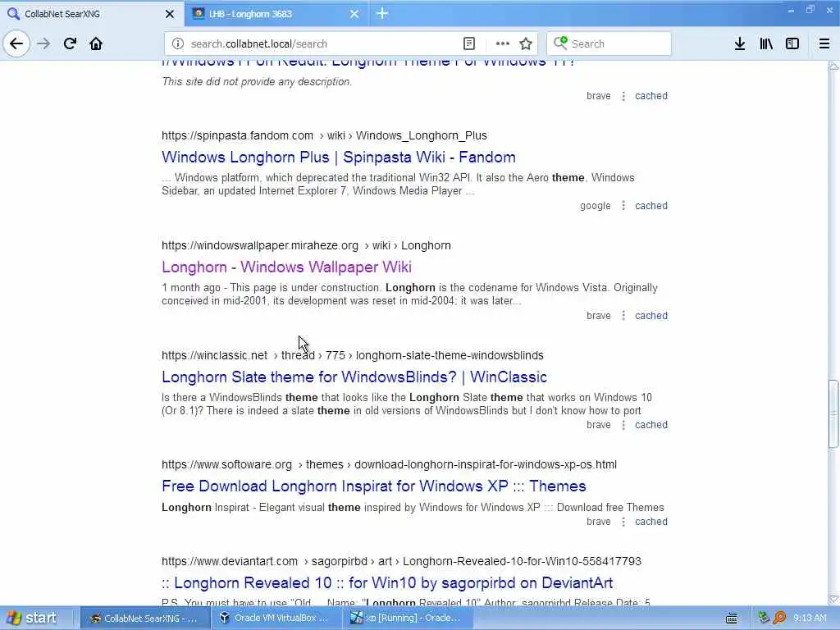Toggle the sidebar icon

[792, 44]
